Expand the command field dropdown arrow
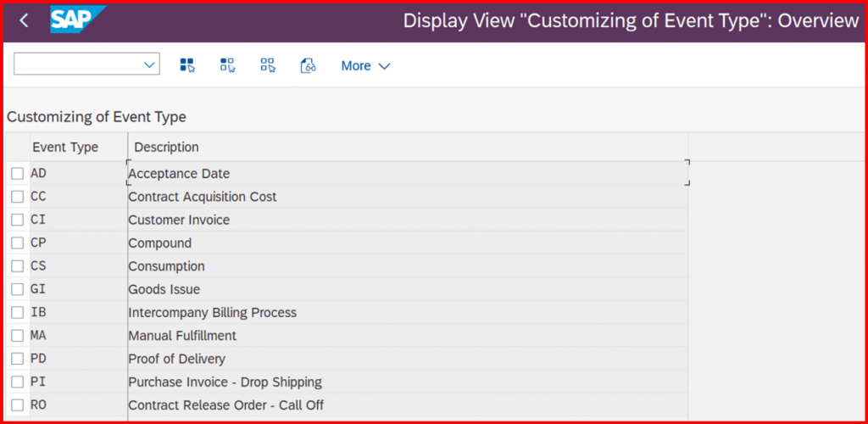 click(x=149, y=64)
